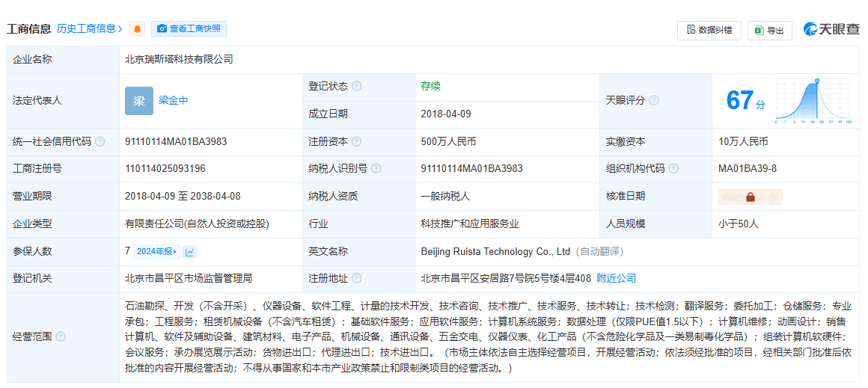
Task: Click the 存续 registration status value
Action: [x=431, y=87]
